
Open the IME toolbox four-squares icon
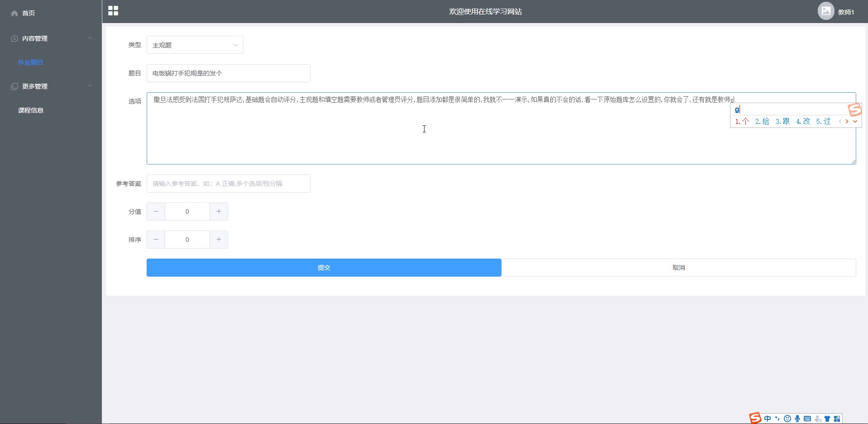coord(837,419)
